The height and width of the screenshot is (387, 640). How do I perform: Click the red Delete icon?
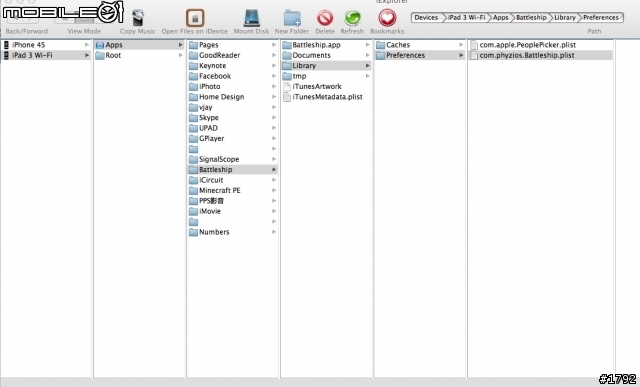pos(325,18)
